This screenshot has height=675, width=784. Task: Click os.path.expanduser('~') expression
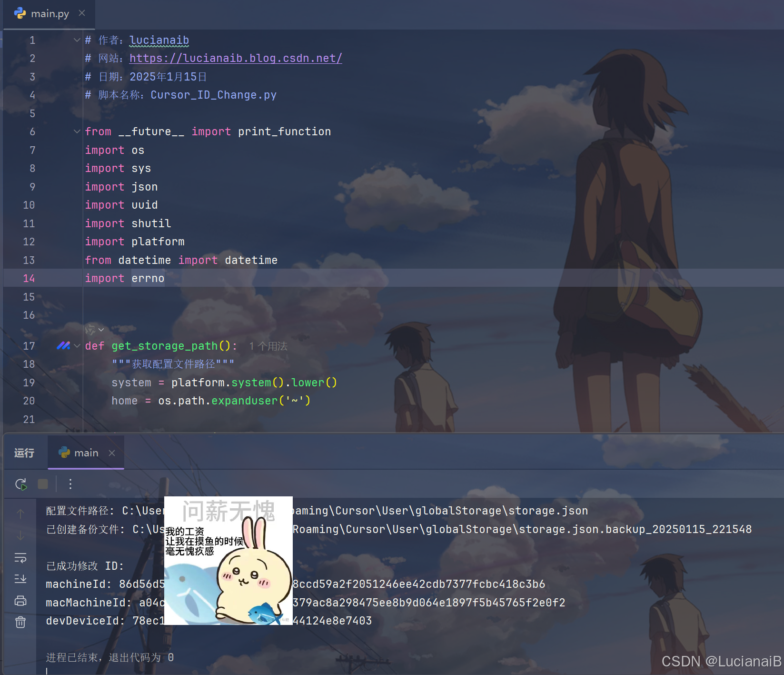click(235, 401)
